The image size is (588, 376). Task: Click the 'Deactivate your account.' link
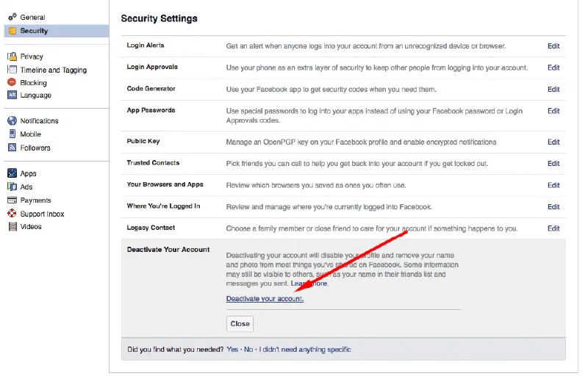tap(265, 299)
